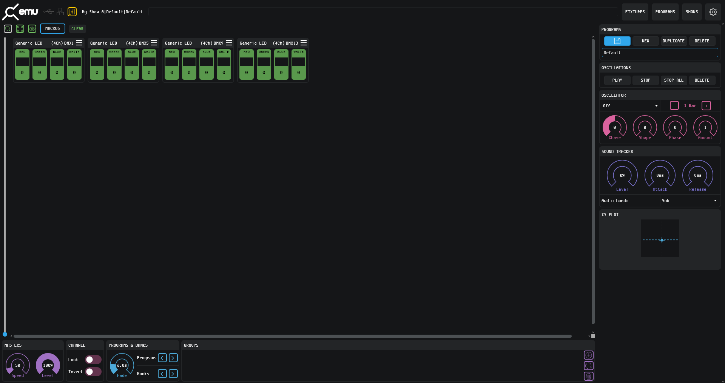Go to previous cue with left arrow
Image resolution: width=725 pixels, height=383 pixels.
162,373
